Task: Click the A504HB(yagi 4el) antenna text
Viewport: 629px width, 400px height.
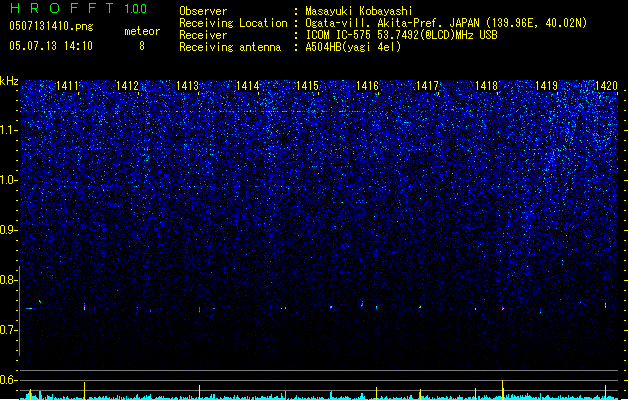Action: tap(353, 47)
